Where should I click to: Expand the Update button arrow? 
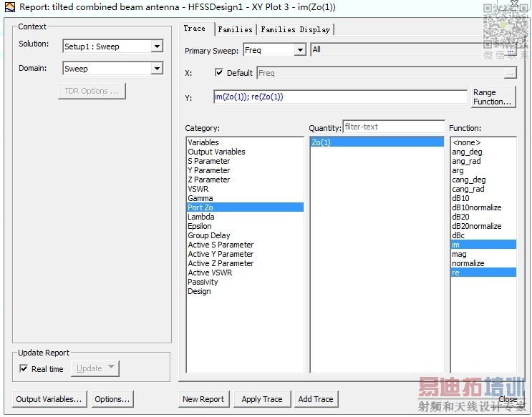tap(111, 367)
